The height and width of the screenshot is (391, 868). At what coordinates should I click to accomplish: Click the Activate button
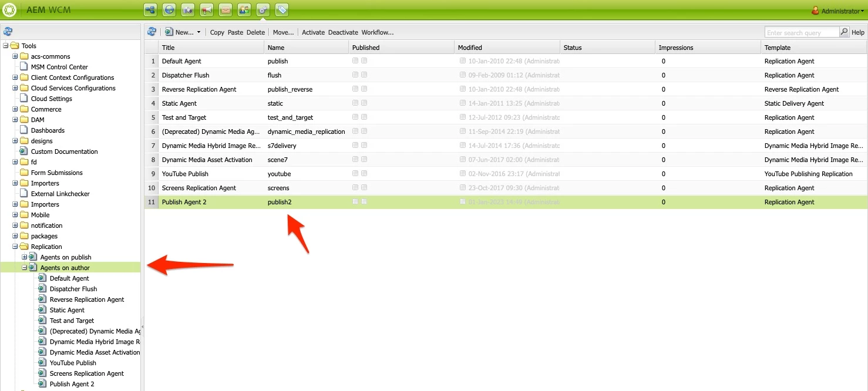pos(313,32)
